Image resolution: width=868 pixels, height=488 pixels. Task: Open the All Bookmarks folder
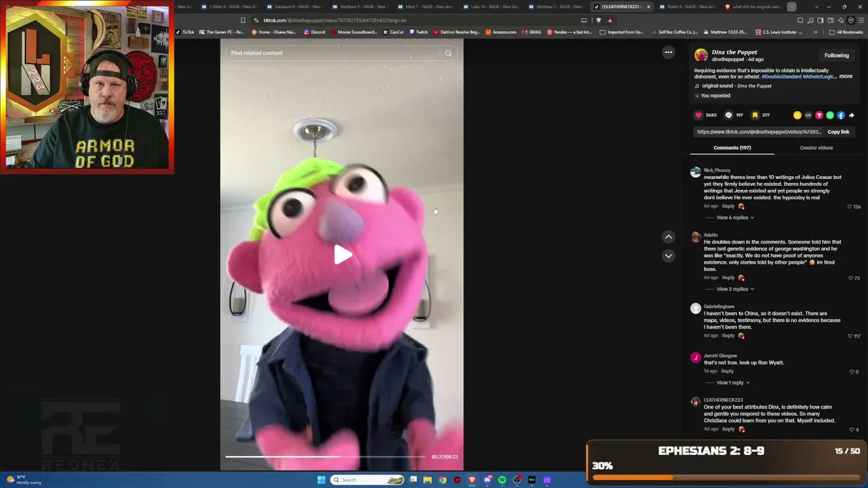[x=846, y=32]
